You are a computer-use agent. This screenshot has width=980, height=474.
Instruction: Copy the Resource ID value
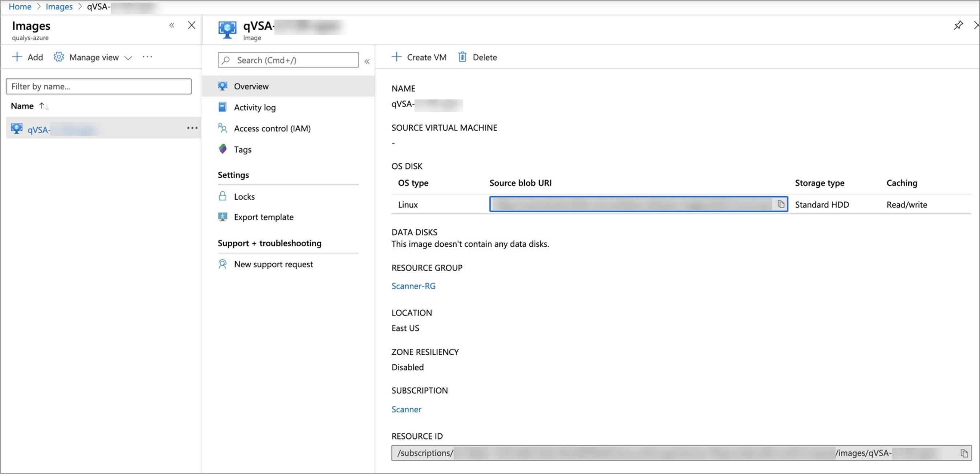click(965, 453)
